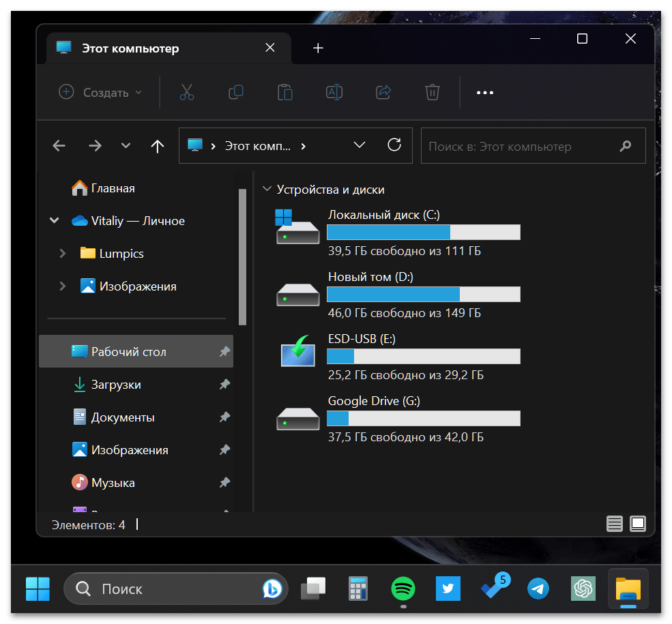Open the three-dot more options menu
This screenshot has width=672, height=624.
pos(484,92)
